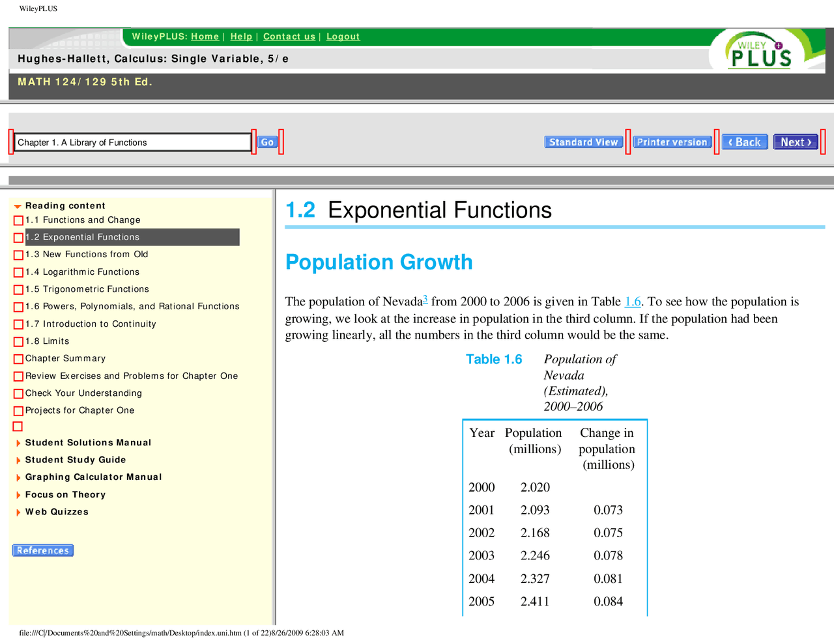The width and height of the screenshot is (834, 644).
Task: Switch to Printer version view
Action: tap(672, 141)
